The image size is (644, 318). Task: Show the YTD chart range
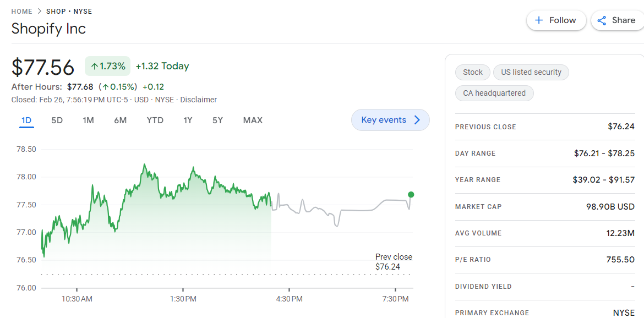click(155, 120)
